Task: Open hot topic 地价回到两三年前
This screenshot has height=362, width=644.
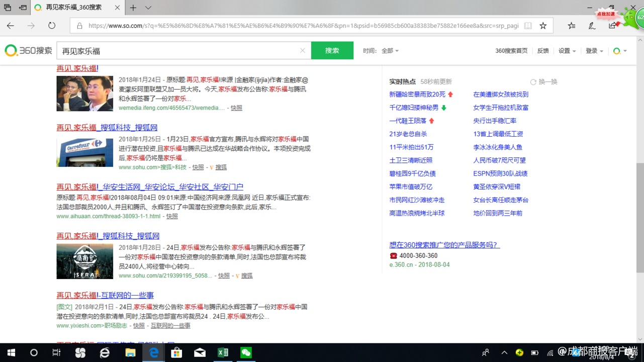Action: pyautogui.click(x=498, y=213)
